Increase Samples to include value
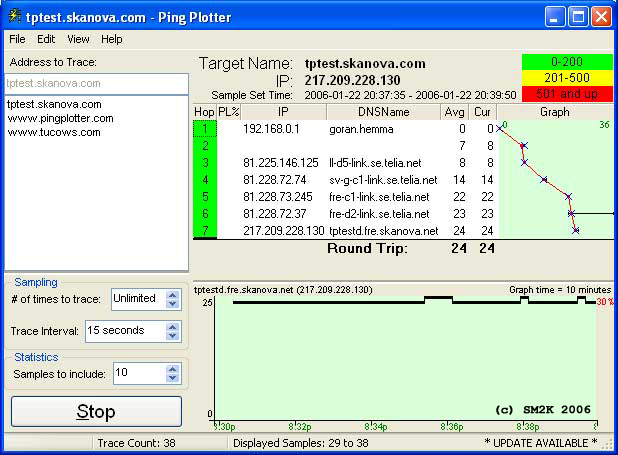 (172, 369)
